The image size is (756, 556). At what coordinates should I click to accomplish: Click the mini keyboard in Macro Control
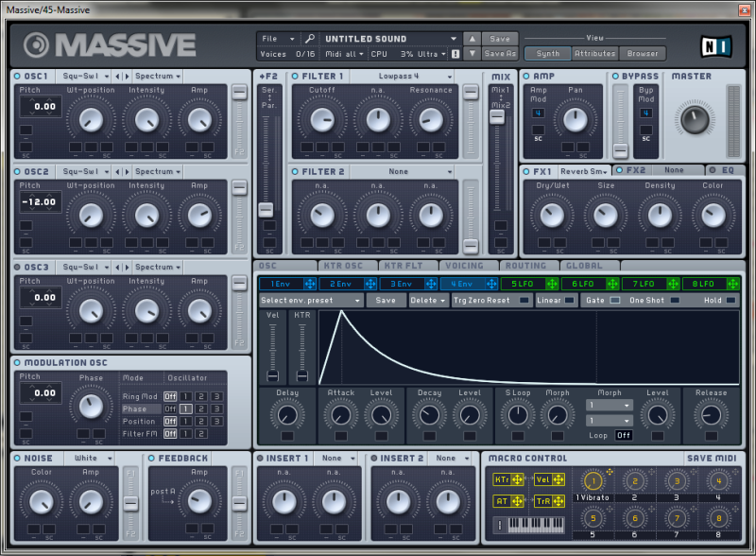point(536,525)
